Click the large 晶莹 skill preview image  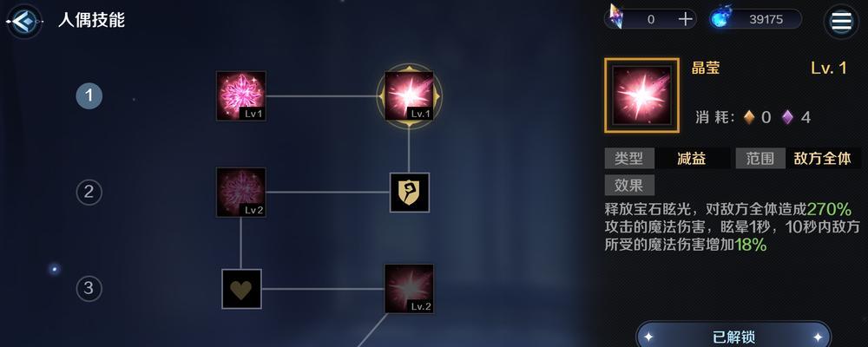[642, 95]
